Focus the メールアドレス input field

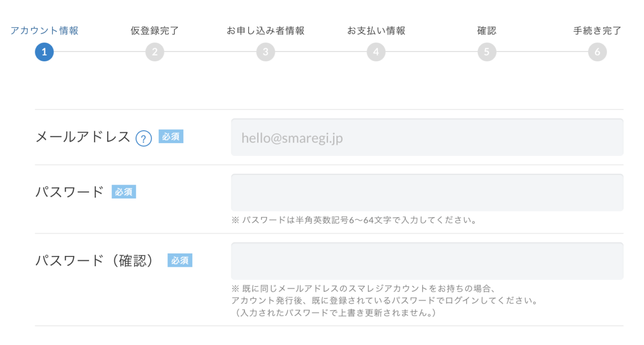427,137
